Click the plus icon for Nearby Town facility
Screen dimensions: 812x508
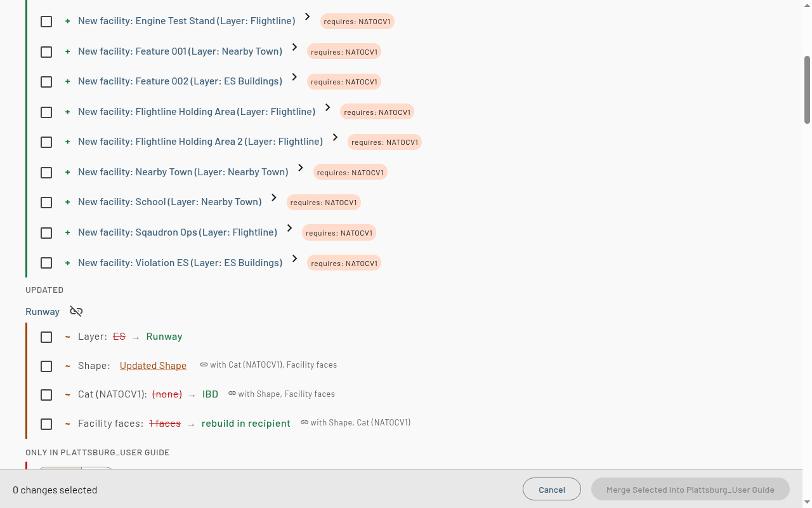[x=68, y=172]
